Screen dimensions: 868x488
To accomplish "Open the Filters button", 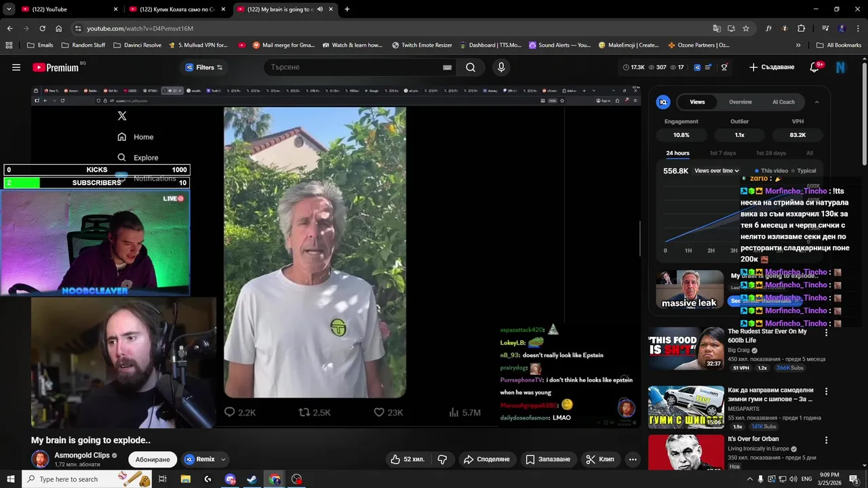I will 204,67.
